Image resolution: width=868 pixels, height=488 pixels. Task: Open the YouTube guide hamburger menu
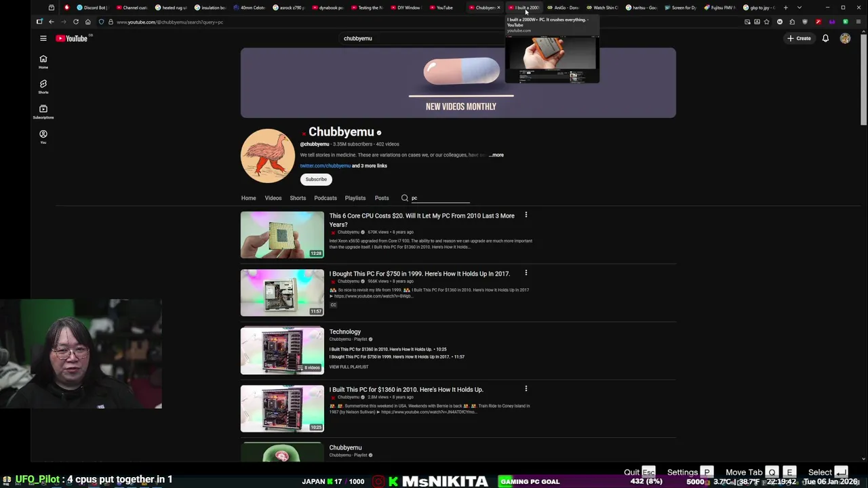point(43,39)
